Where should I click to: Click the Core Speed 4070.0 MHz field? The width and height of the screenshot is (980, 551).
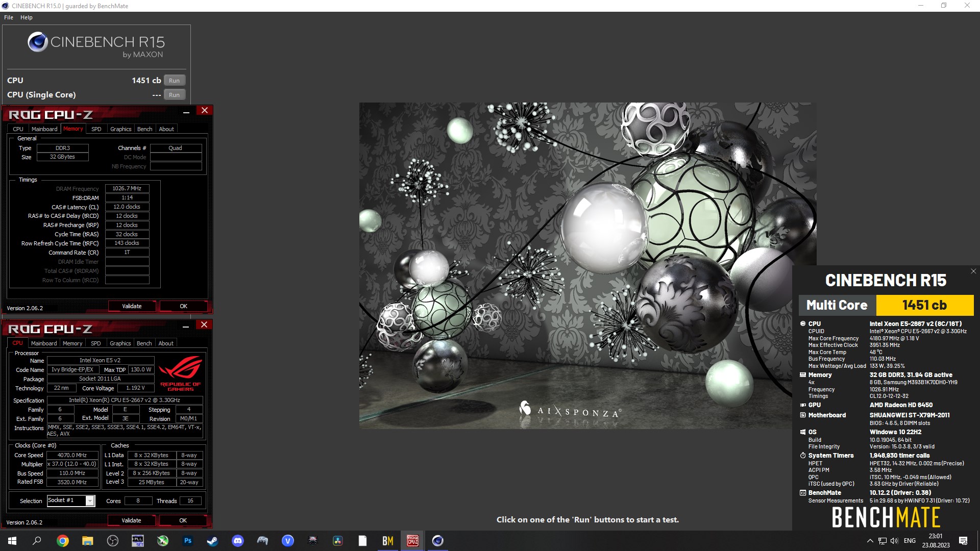(x=72, y=455)
